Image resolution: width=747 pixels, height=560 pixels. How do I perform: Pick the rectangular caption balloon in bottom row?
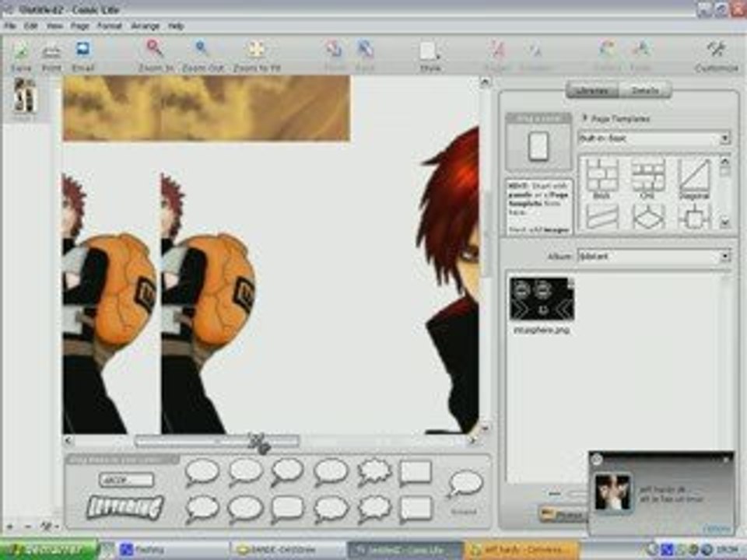[x=415, y=508]
